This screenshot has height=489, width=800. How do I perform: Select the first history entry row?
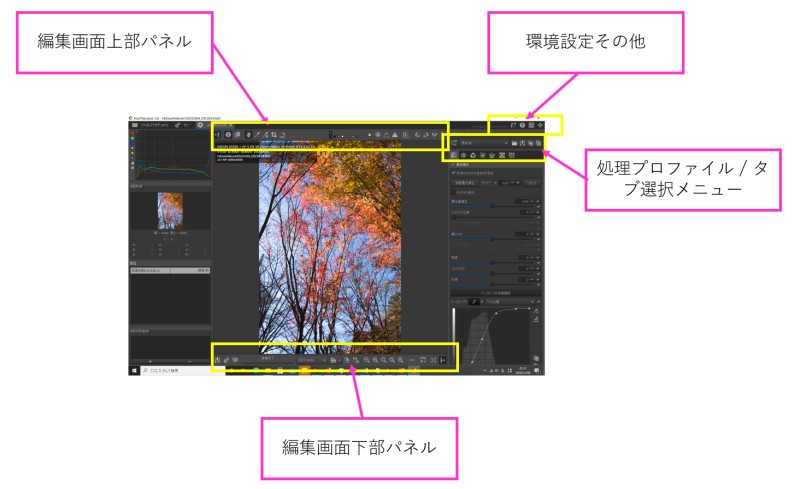point(170,271)
